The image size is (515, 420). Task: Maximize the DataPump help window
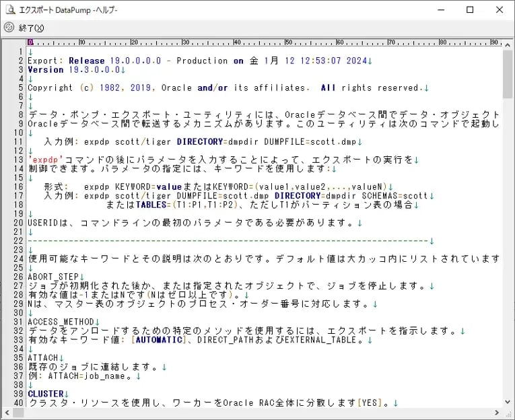[x=470, y=9]
